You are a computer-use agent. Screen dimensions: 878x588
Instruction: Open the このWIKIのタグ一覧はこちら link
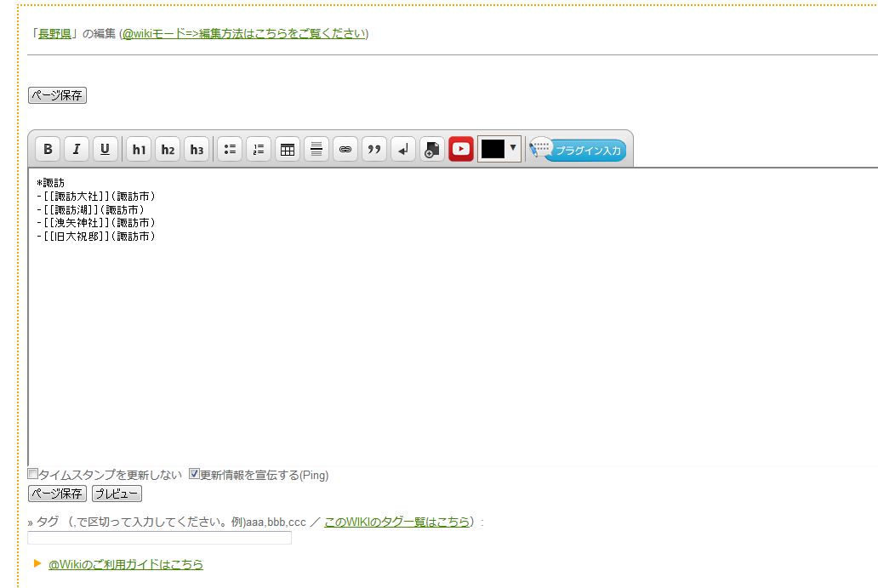tap(396, 522)
